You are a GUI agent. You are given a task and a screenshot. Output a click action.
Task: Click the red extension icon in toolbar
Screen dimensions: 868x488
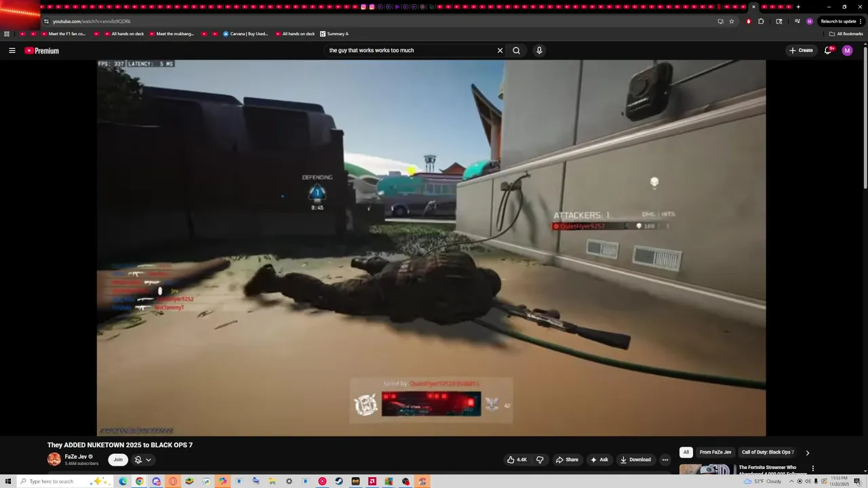tap(749, 21)
